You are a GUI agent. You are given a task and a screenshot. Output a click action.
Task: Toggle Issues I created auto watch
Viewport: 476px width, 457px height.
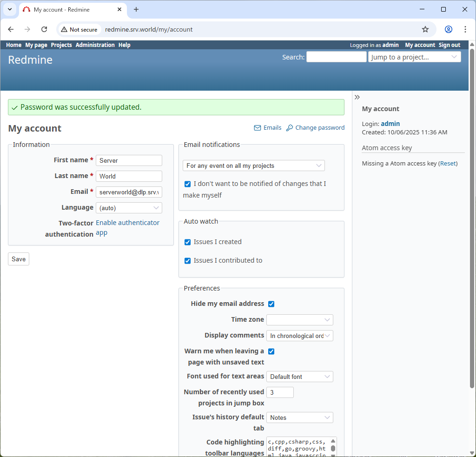click(x=187, y=242)
